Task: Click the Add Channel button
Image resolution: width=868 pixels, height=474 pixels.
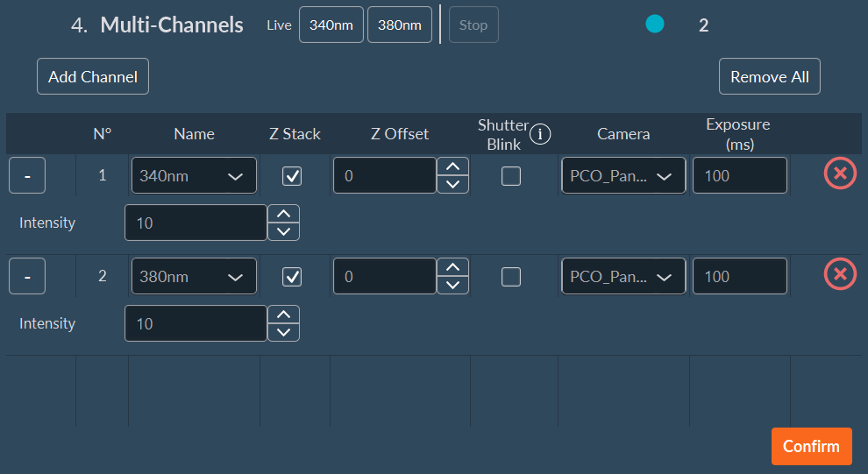Action: [x=93, y=76]
